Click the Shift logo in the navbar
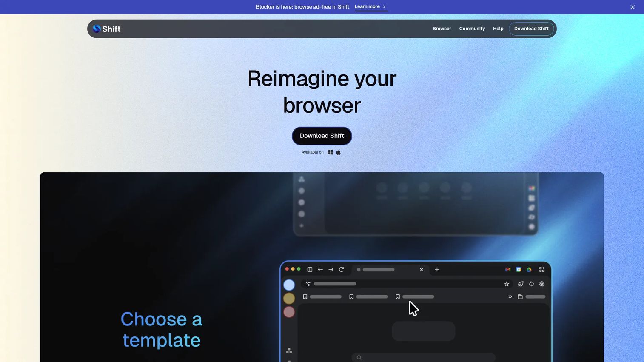The width and height of the screenshot is (644, 362). (x=107, y=29)
